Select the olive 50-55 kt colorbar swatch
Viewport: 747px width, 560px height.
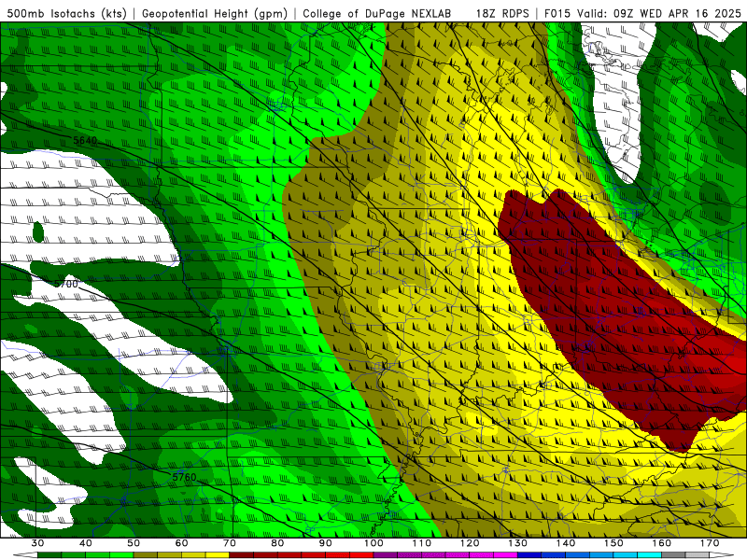click(x=146, y=555)
